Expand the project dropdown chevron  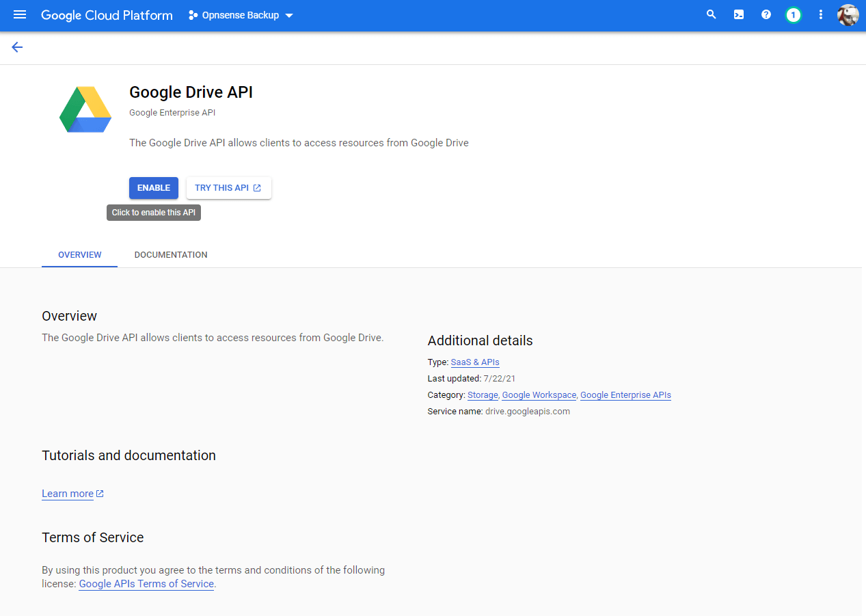pyautogui.click(x=289, y=14)
